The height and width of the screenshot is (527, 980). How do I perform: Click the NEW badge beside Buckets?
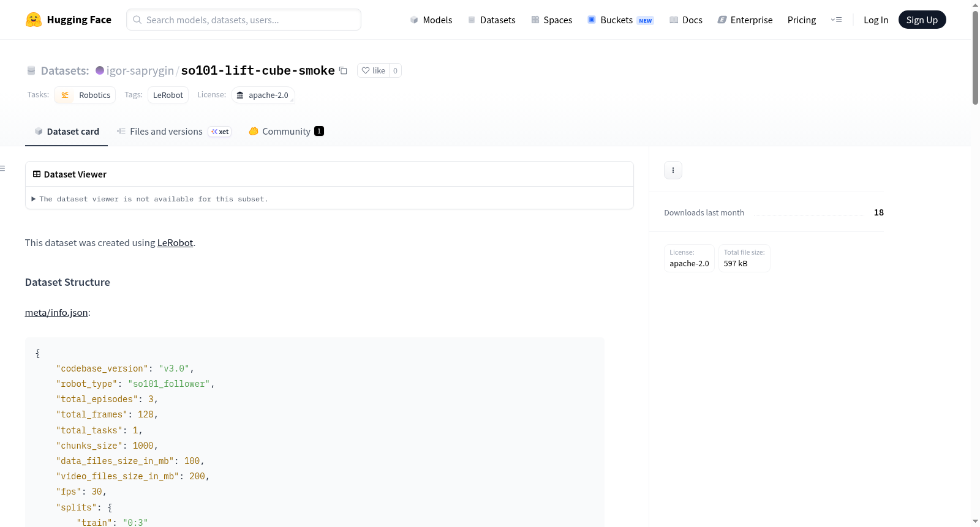pyautogui.click(x=646, y=20)
